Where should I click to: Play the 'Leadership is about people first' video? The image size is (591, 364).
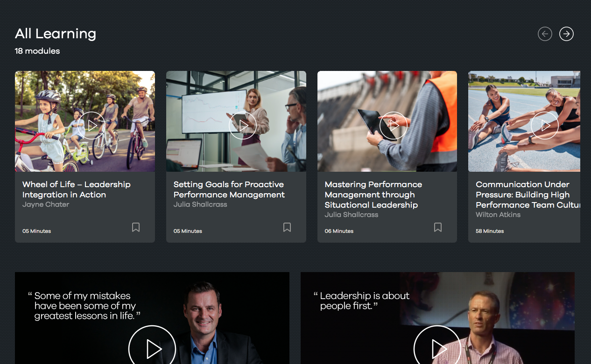pos(437,348)
